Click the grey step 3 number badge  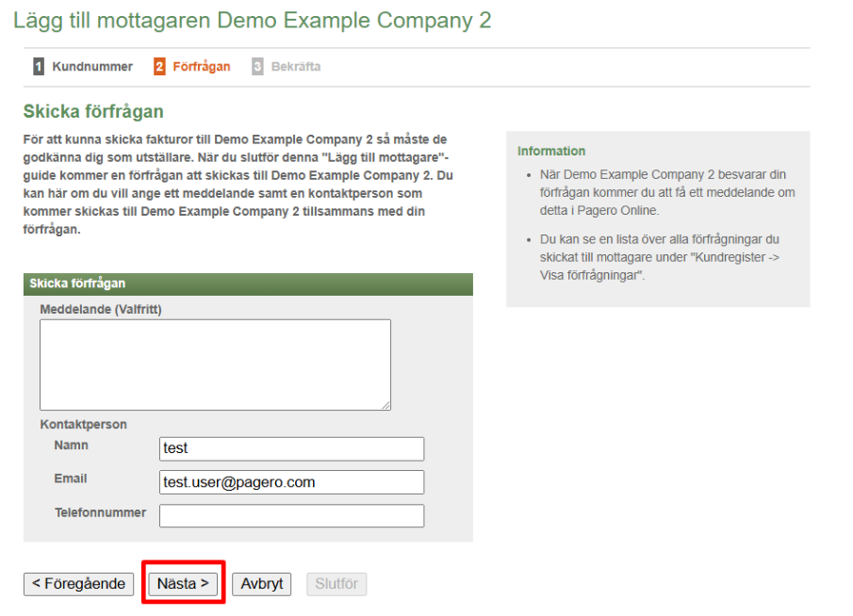tap(257, 67)
